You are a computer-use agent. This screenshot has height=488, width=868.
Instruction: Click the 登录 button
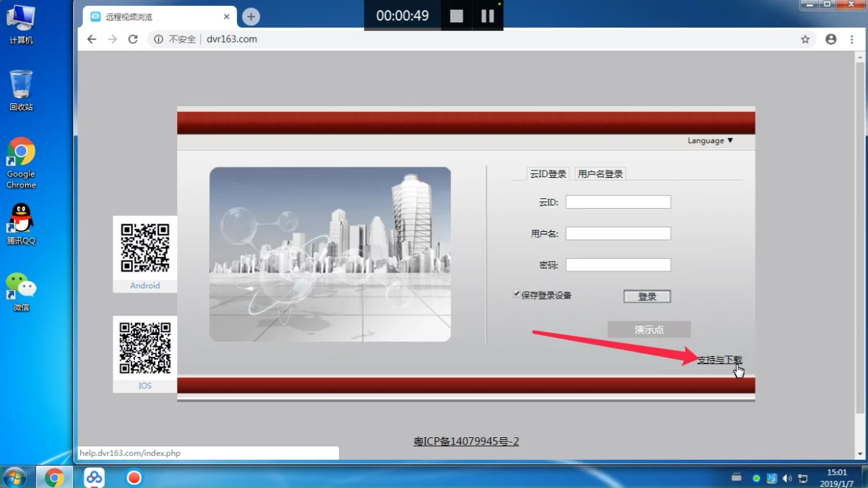(647, 296)
